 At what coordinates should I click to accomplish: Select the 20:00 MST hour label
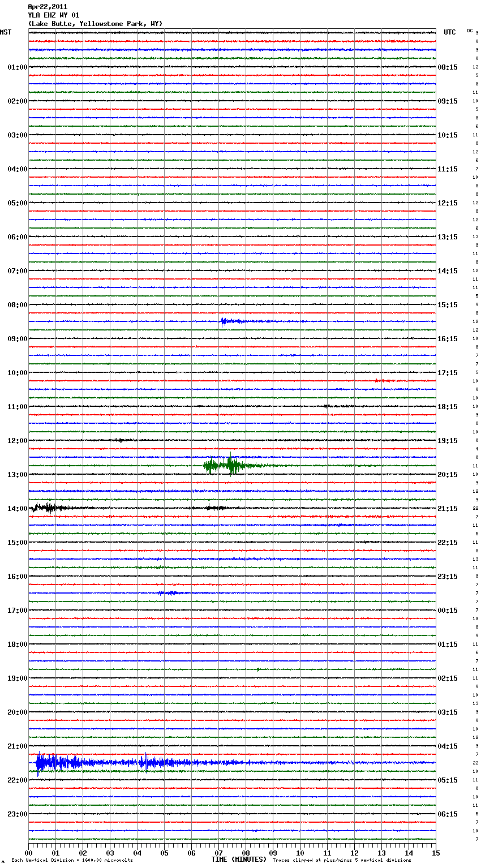click(18, 712)
